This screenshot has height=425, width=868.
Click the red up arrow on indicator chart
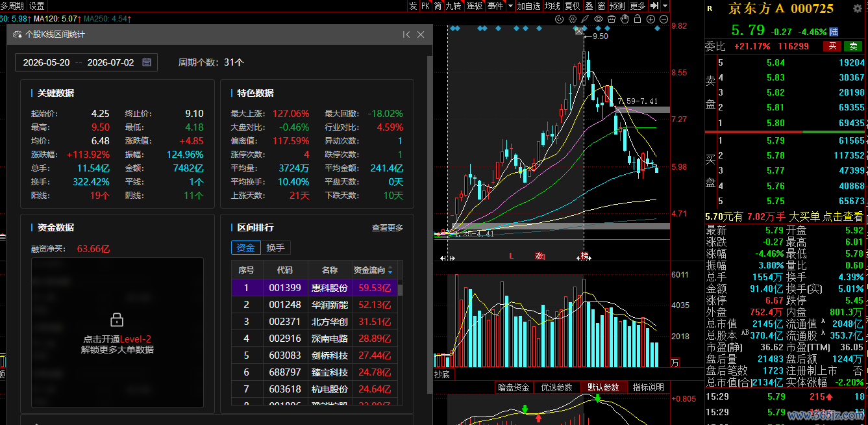[538, 418]
